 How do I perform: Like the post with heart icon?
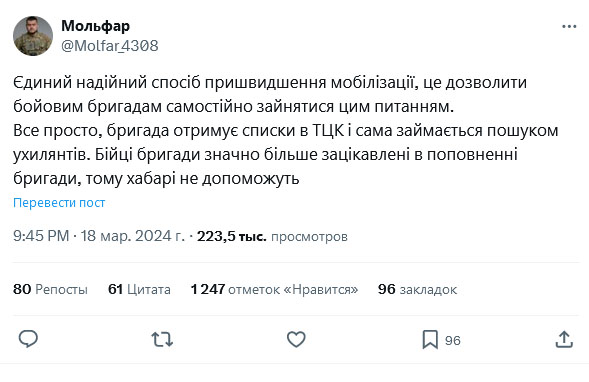pos(296,339)
